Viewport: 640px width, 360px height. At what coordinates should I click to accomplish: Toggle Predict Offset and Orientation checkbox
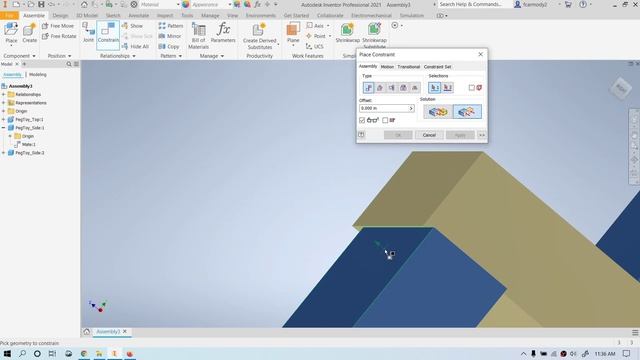pos(385,120)
